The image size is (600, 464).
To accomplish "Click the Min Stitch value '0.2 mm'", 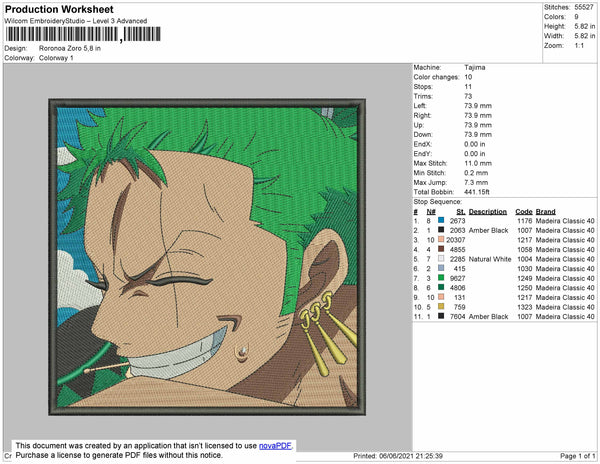I will tap(476, 173).
